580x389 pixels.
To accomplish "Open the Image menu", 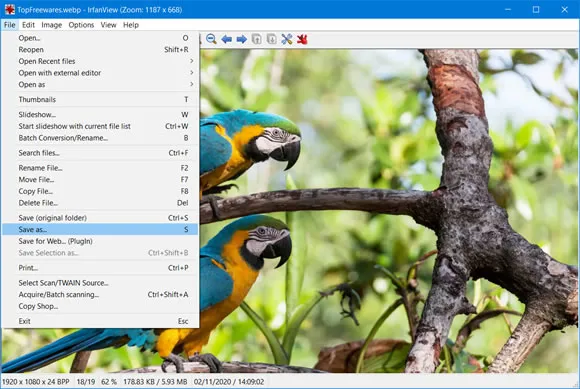I will (51, 25).
